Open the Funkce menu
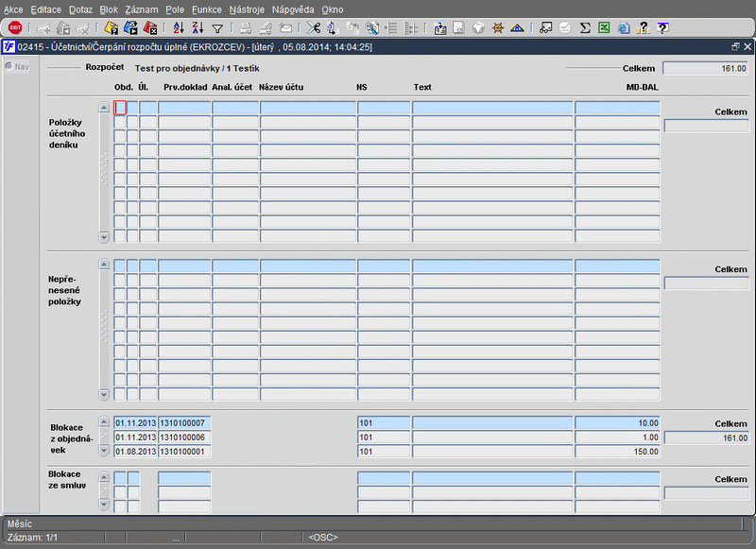The width and height of the screenshot is (756, 549). (207, 9)
